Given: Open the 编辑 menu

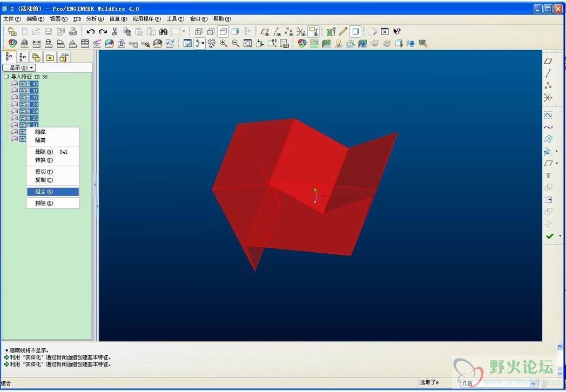Looking at the screenshot, I should [x=36, y=19].
